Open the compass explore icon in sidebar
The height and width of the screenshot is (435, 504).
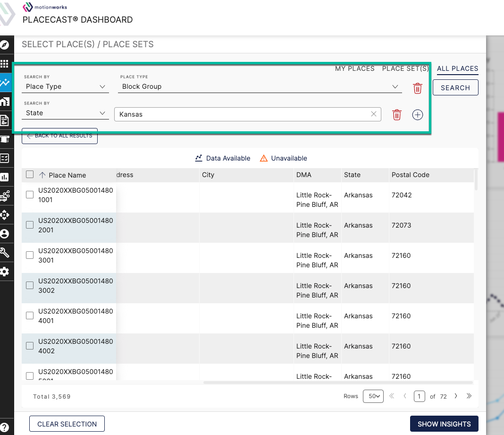[x=5, y=45]
